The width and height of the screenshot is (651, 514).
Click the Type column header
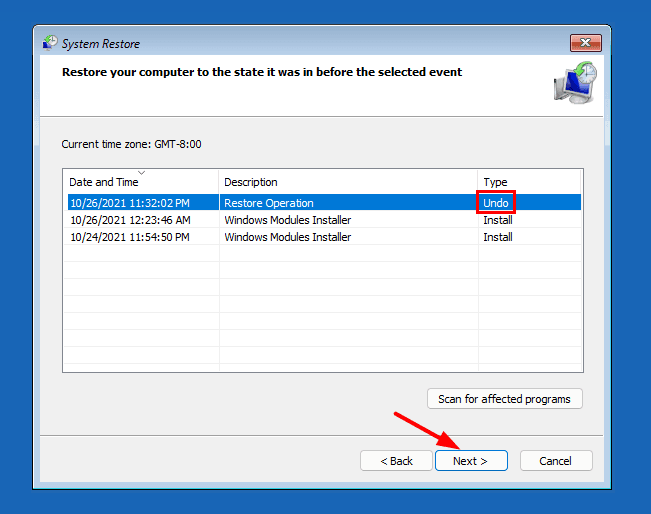[x=529, y=181]
